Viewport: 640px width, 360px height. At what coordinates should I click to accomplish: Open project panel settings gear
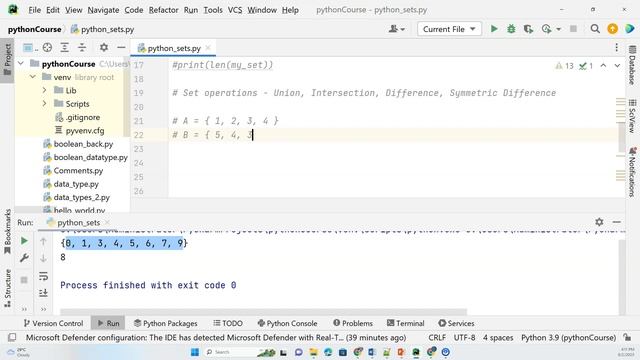(x=104, y=47)
